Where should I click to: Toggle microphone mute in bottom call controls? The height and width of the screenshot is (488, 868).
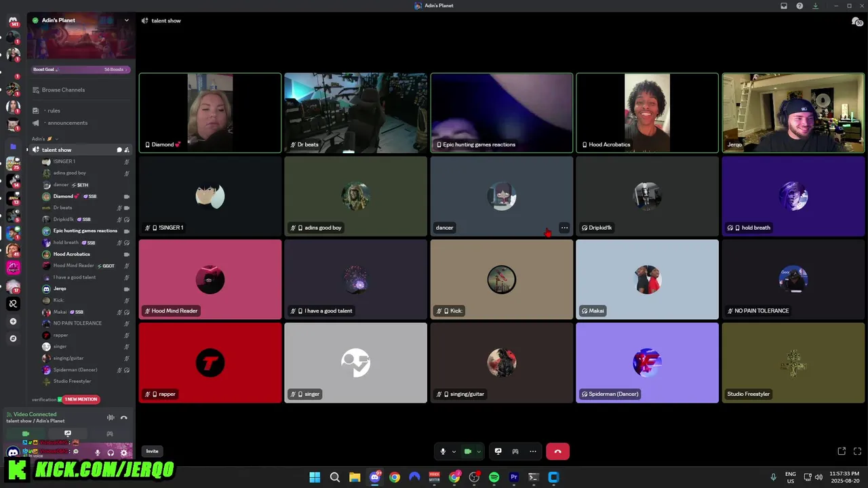[x=443, y=451]
